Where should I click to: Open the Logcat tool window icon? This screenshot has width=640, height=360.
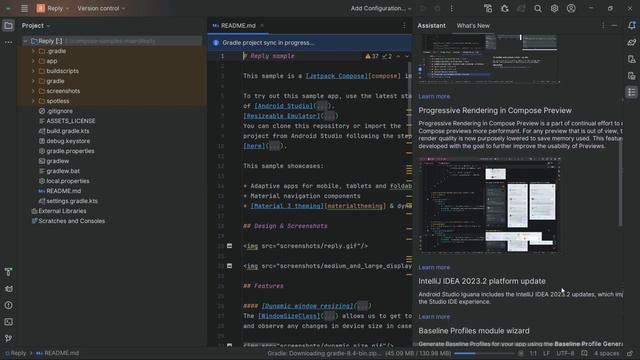pyautogui.click(x=8, y=289)
